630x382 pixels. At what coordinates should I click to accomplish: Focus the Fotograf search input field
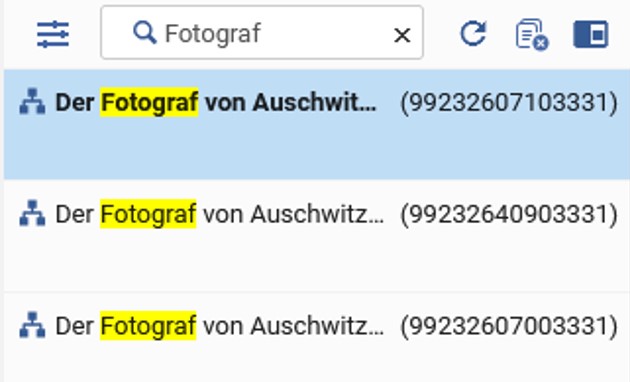(262, 33)
